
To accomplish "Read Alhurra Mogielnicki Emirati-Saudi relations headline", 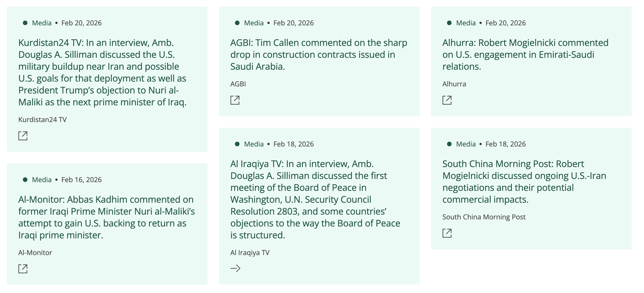I will (x=525, y=54).
